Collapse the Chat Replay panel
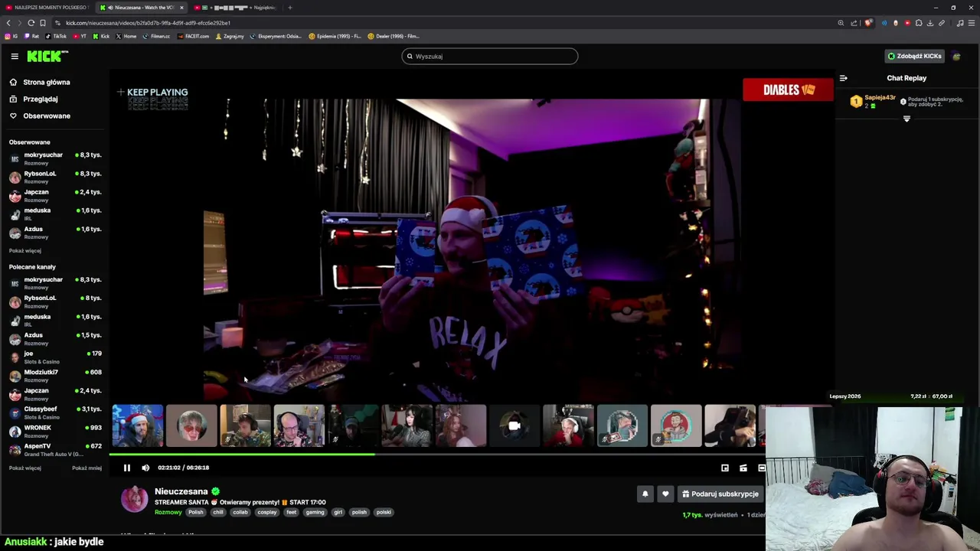Image resolution: width=980 pixels, height=551 pixels. (x=843, y=78)
